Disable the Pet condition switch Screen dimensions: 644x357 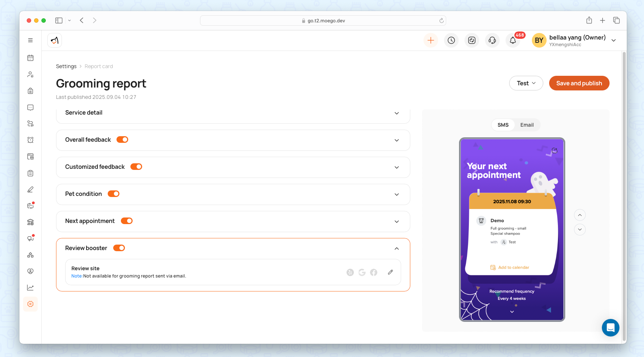[x=114, y=194]
